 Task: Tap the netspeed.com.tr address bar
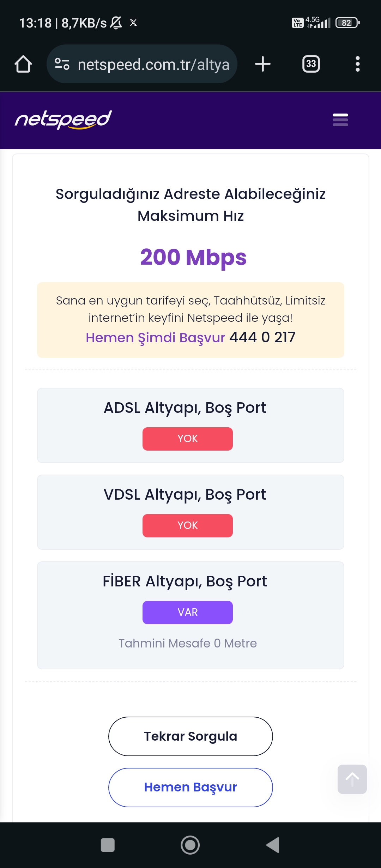(x=153, y=64)
